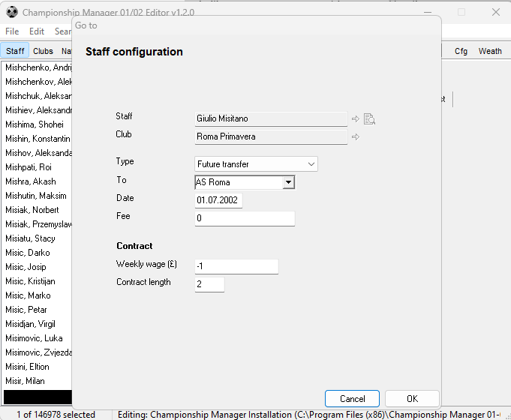511x420 pixels.
Task: Click the Fee input field
Action: pyautogui.click(x=245, y=218)
